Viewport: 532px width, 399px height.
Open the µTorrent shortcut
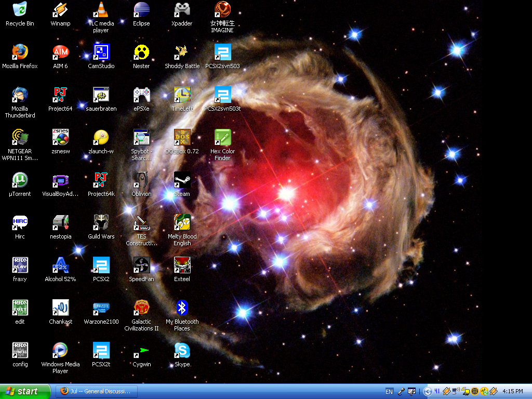tap(20, 180)
